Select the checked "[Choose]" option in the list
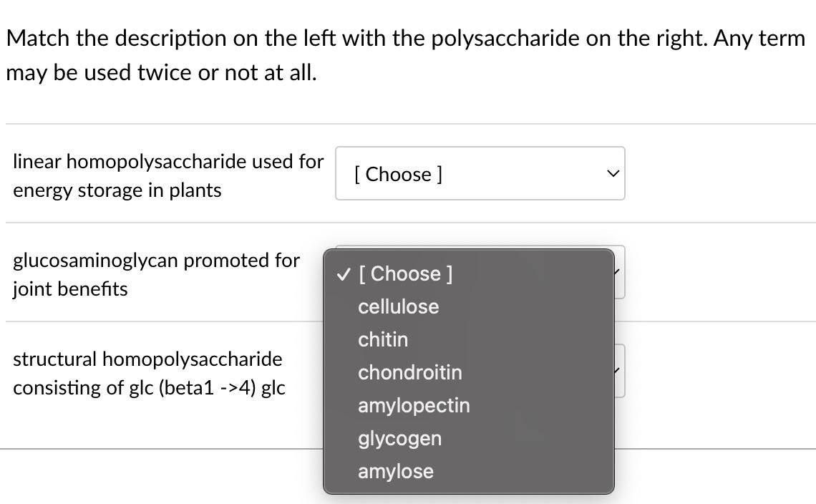816x504 pixels. pyautogui.click(x=405, y=273)
